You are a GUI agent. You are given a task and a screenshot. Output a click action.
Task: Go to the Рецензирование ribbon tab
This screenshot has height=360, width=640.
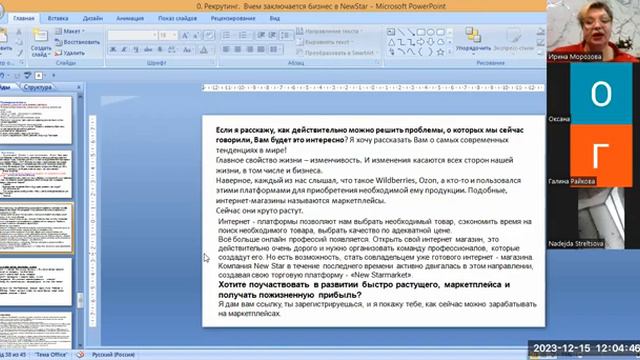click(233, 18)
